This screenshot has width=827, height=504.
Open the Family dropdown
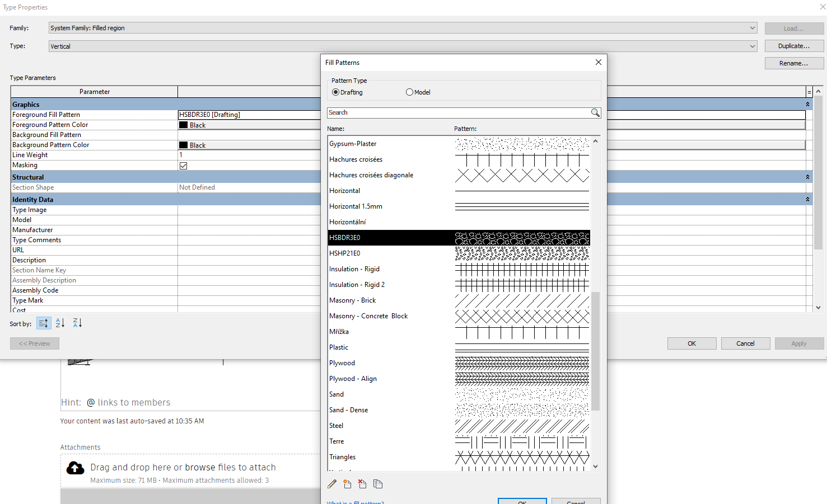753,27
